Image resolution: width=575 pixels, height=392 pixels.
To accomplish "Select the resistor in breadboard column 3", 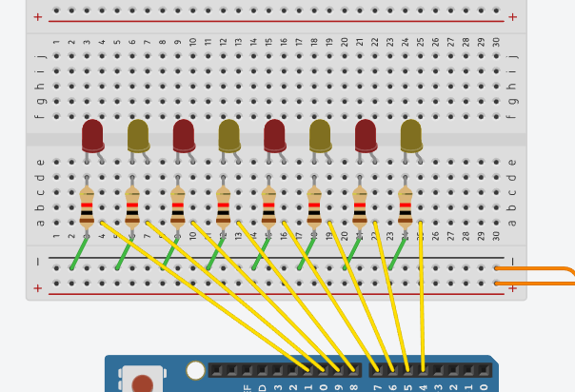I will [x=87, y=207].
